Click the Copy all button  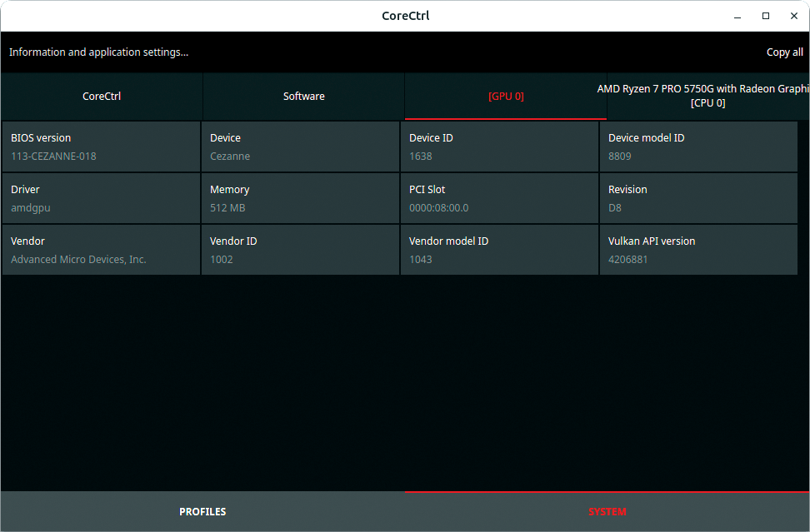click(785, 52)
